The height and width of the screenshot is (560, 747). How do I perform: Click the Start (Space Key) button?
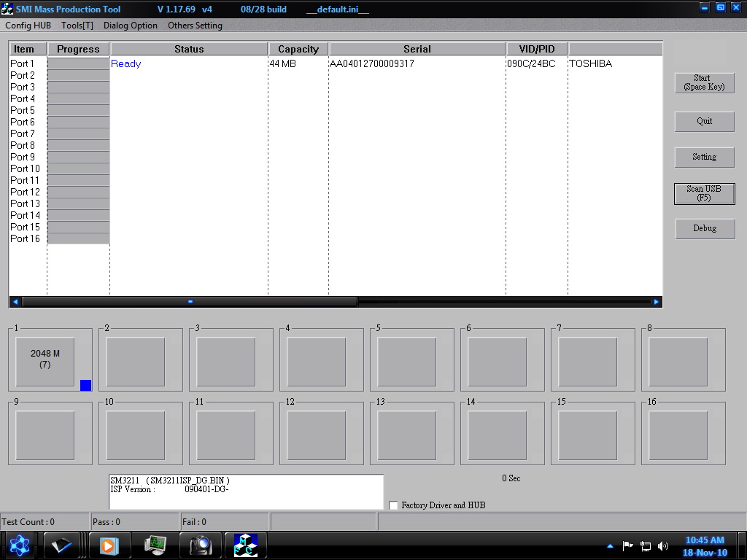(704, 83)
